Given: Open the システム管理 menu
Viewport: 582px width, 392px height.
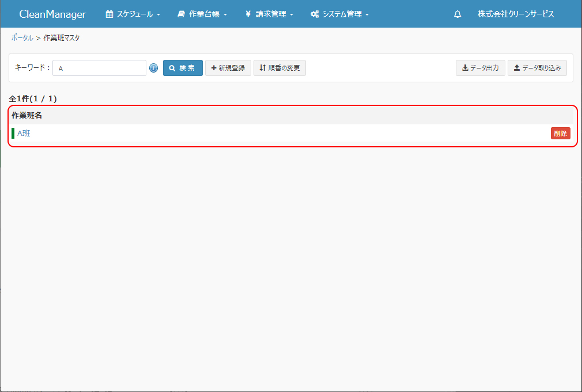Looking at the screenshot, I should [339, 14].
